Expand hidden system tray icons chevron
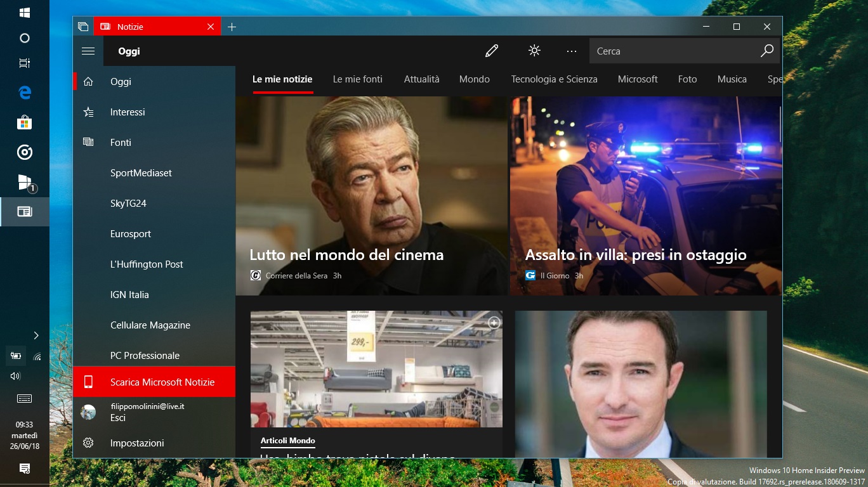This screenshot has width=868, height=487. point(36,335)
